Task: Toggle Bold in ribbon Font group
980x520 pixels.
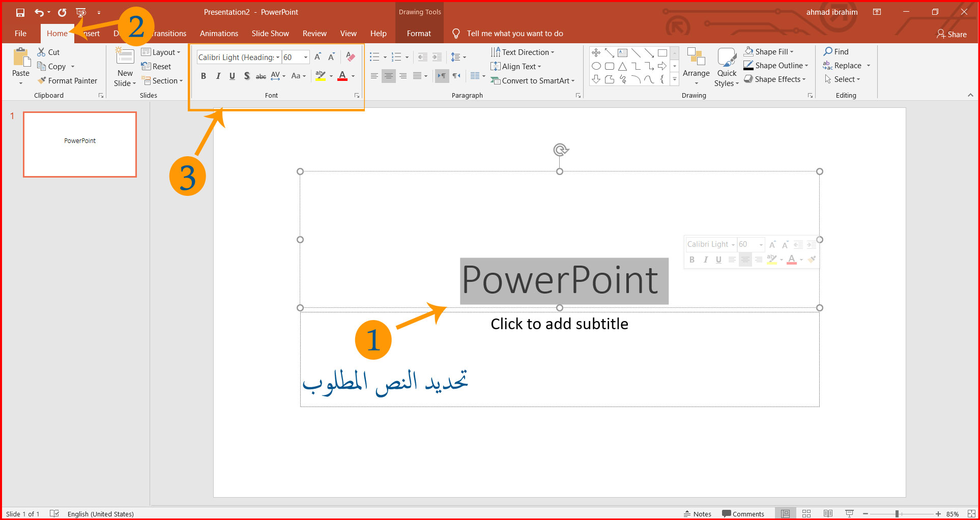Action: [204, 76]
